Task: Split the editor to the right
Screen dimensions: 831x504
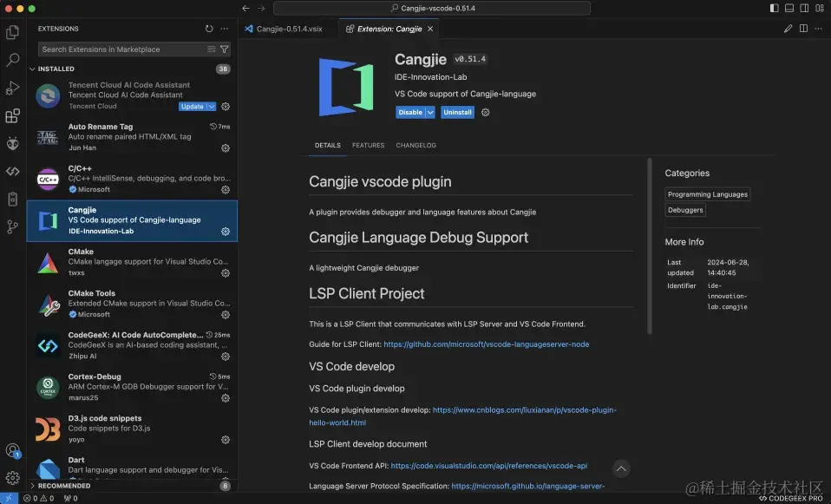Action: point(803,29)
